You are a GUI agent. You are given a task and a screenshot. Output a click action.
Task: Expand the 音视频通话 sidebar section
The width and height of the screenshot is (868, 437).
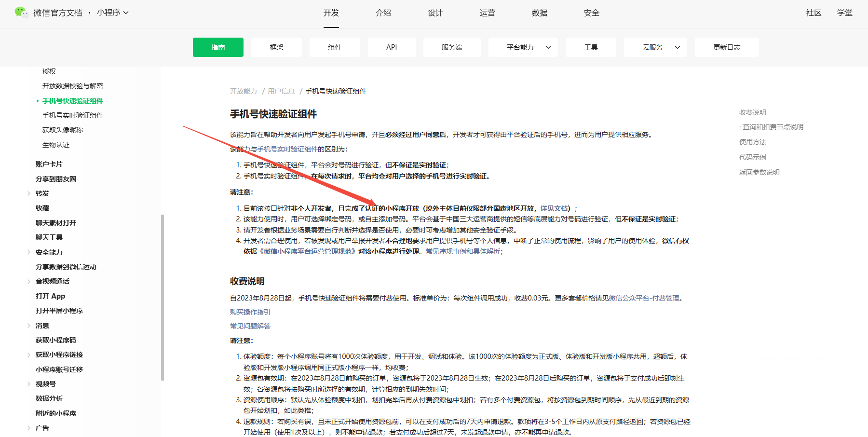[x=29, y=281]
